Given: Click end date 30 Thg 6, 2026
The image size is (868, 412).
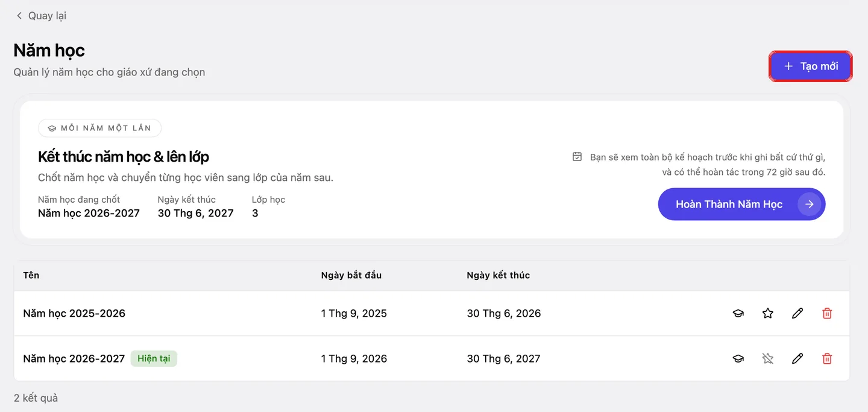Looking at the screenshot, I should 504,313.
